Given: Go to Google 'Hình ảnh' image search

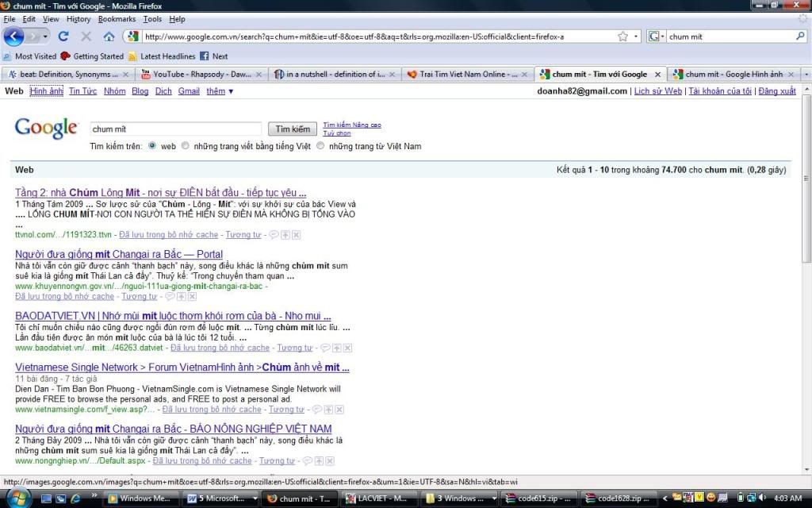Looking at the screenshot, I should tap(46, 91).
